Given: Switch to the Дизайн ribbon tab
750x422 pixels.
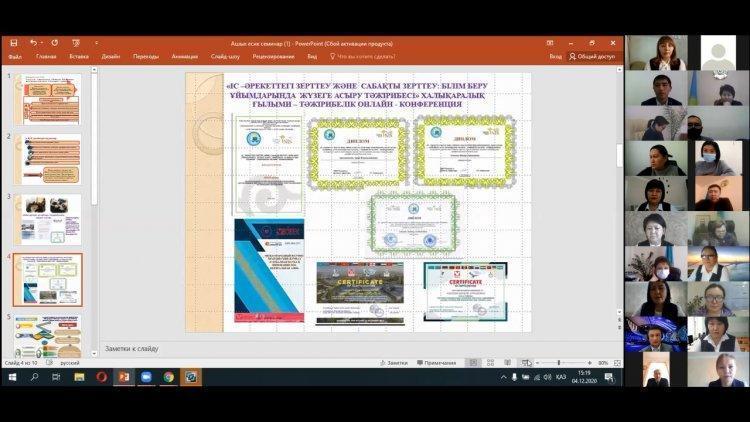Looking at the screenshot, I should [110, 56].
